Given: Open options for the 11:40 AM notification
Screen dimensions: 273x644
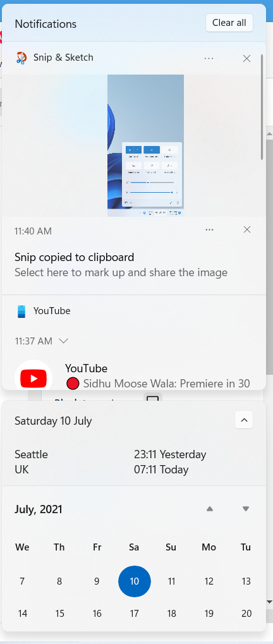Looking at the screenshot, I should 209,229.
